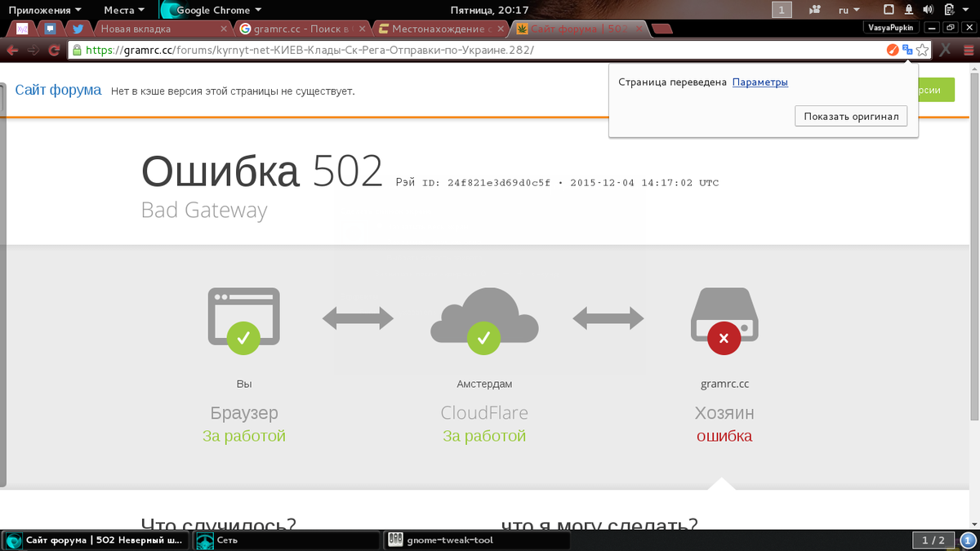The width and height of the screenshot is (980, 551).
Task: Open the Google Chrome app menu
Action: pyautogui.click(x=212, y=10)
